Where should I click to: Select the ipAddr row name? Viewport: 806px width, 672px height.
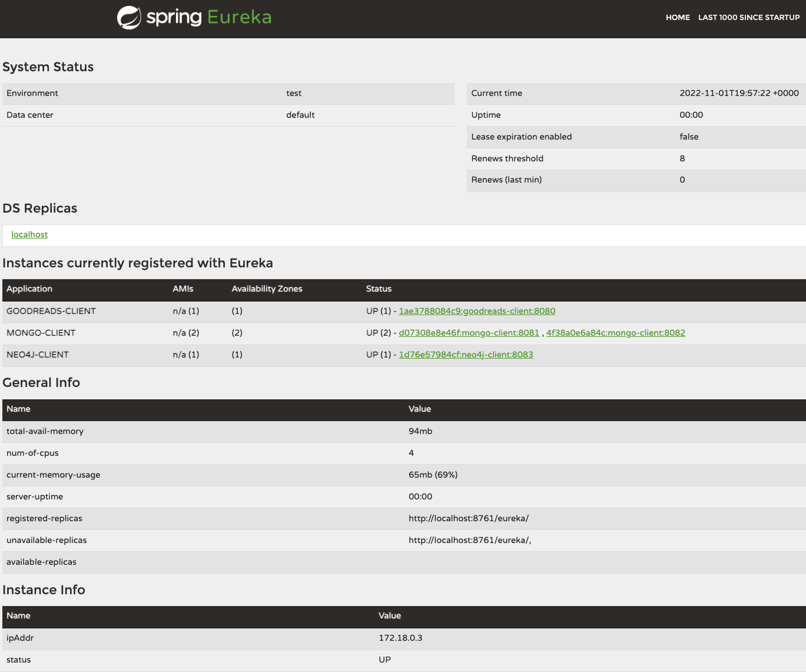[x=20, y=638]
